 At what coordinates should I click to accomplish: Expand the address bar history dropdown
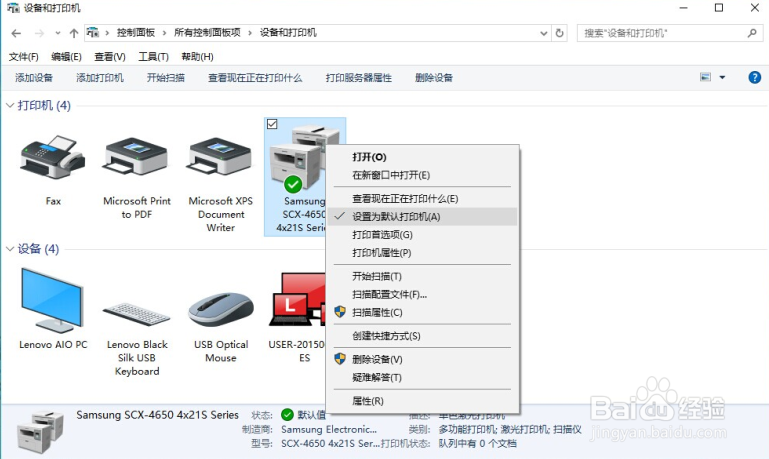pyautogui.click(x=543, y=33)
